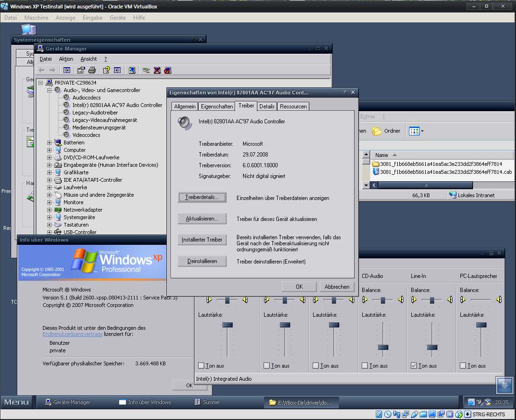Enable Ton aus for CD-Audio
Viewport: 516px width, 420px height.
365,365
